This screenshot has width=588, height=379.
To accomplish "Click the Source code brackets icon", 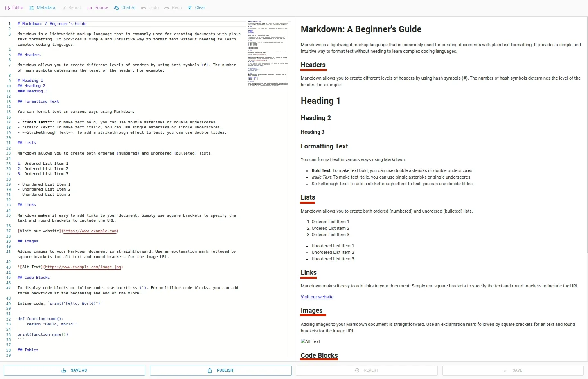I will pyautogui.click(x=90, y=8).
